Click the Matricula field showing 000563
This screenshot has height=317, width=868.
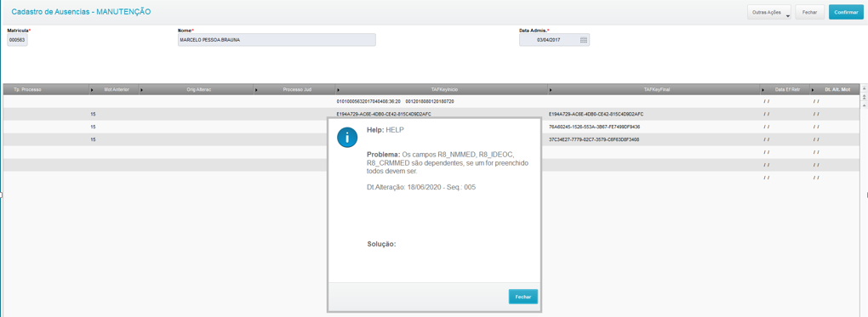click(17, 40)
